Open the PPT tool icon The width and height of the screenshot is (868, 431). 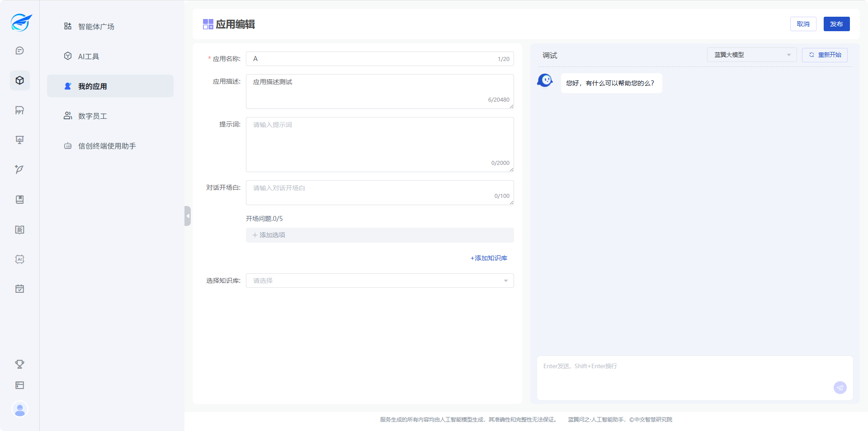(x=19, y=110)
